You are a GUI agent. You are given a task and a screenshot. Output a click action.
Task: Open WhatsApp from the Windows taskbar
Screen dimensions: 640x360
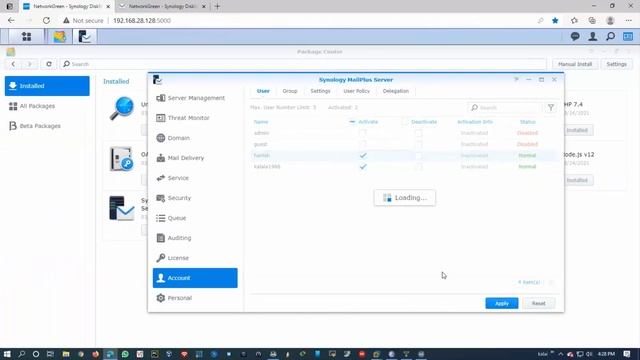click(x=125, y=354)
